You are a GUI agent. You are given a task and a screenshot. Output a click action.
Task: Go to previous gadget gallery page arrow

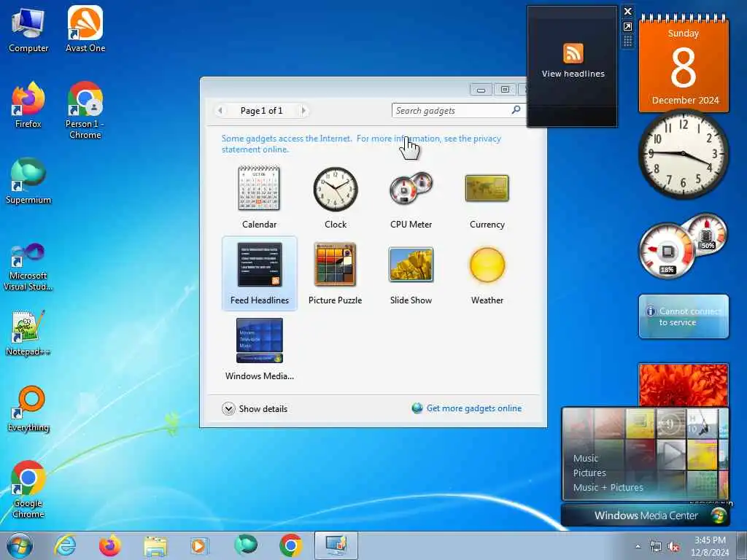220,111
